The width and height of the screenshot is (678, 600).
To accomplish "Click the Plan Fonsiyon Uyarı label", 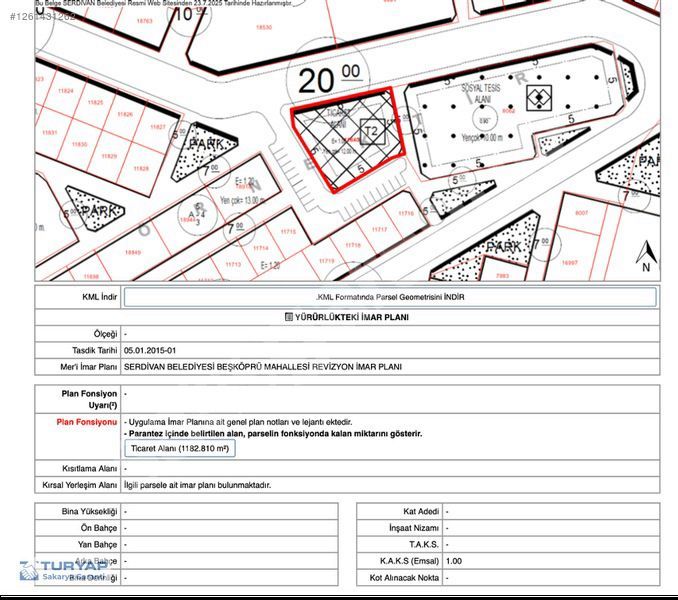I will tap(89, 399).
